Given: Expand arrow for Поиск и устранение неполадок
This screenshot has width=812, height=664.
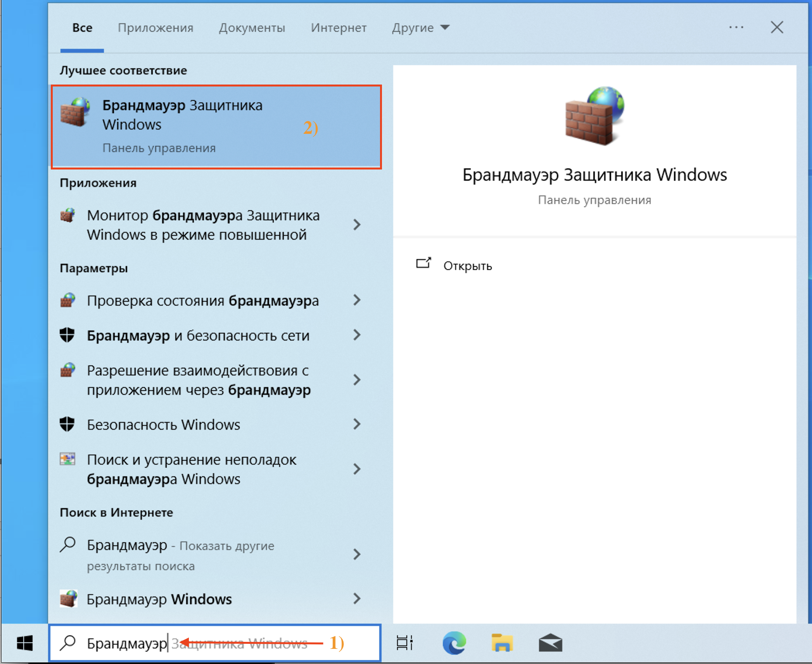Looking at the screenshot, I should pos(357,469).
